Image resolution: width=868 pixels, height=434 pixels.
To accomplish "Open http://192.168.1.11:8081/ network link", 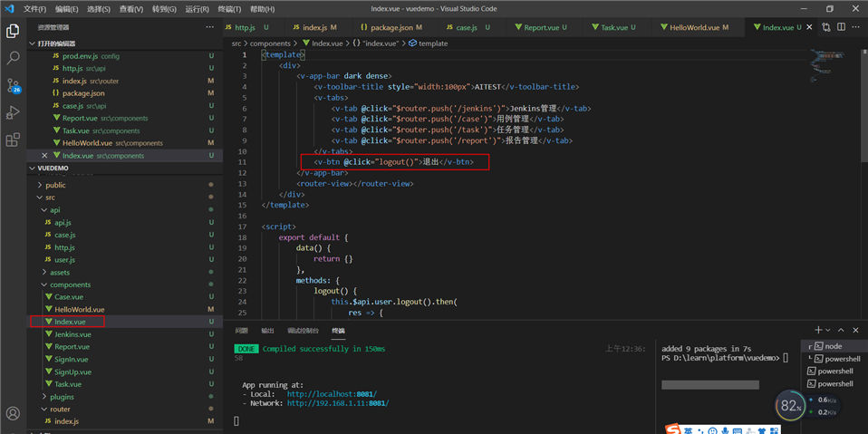I will [338, 403].
